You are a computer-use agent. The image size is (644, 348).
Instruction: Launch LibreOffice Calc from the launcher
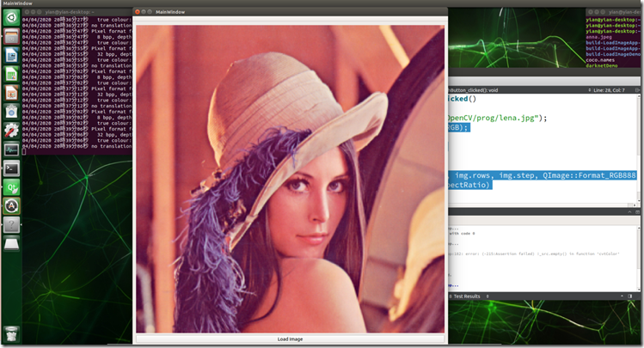click(x=11, y=74)
